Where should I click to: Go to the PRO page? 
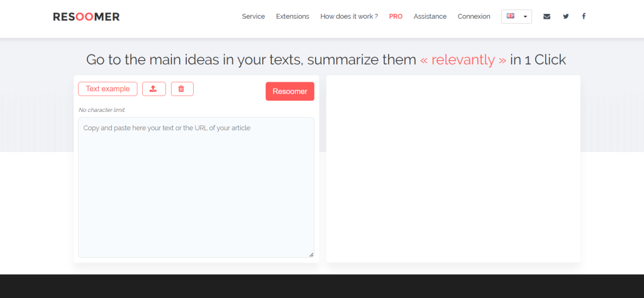coord(396,16)
